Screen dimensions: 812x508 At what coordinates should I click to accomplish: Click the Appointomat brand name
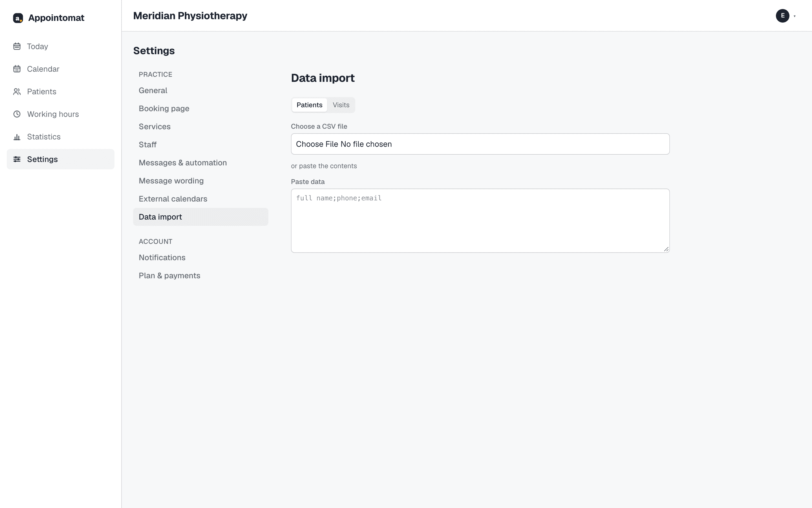pyautogui.click(x=56, y=18)
